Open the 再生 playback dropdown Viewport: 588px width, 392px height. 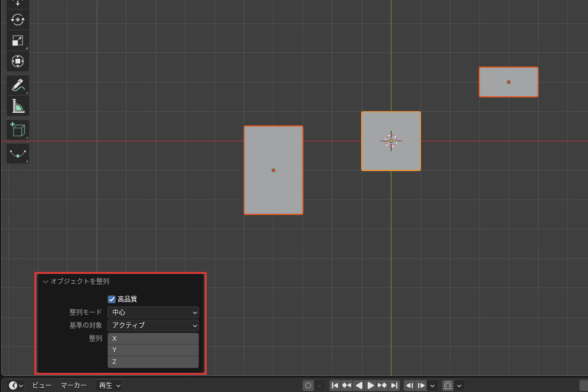108,385
